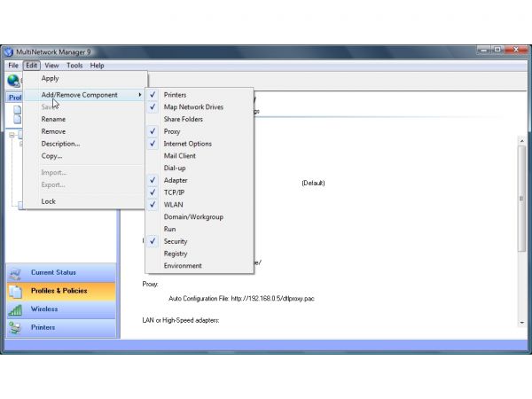The width and height of the screenshot is (532, 399).
Task: Choose Copy... from Edit menu
Action: 85,156
